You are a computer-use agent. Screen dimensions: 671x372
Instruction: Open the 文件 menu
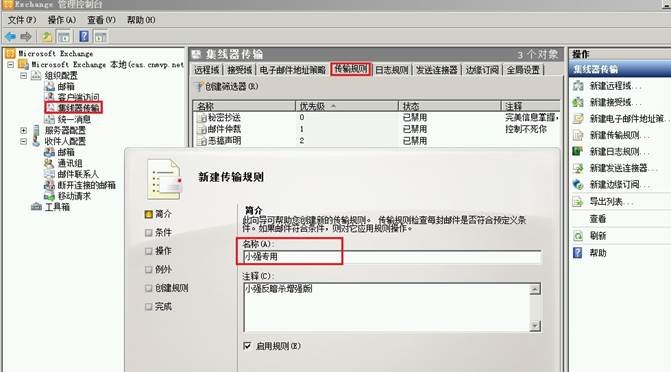(22, 20)
